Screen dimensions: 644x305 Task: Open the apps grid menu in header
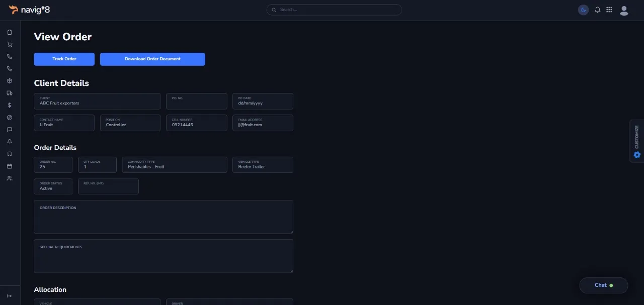pos(609,10)
